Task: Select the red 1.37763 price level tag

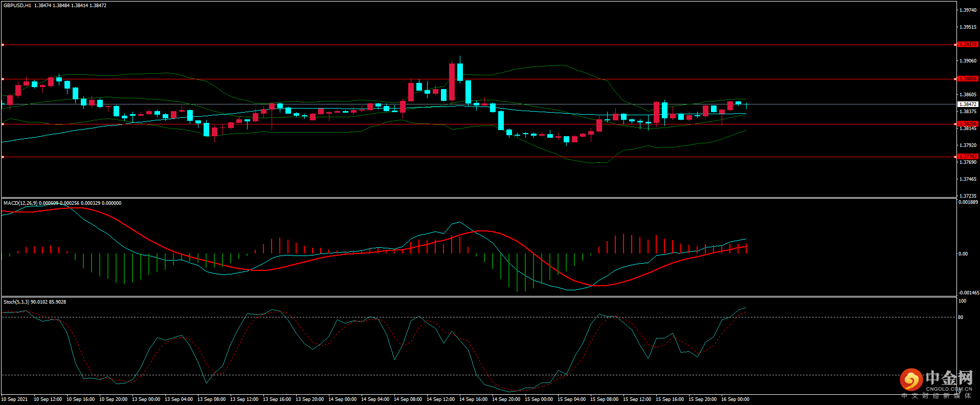Action: click(x=967, y=157)
